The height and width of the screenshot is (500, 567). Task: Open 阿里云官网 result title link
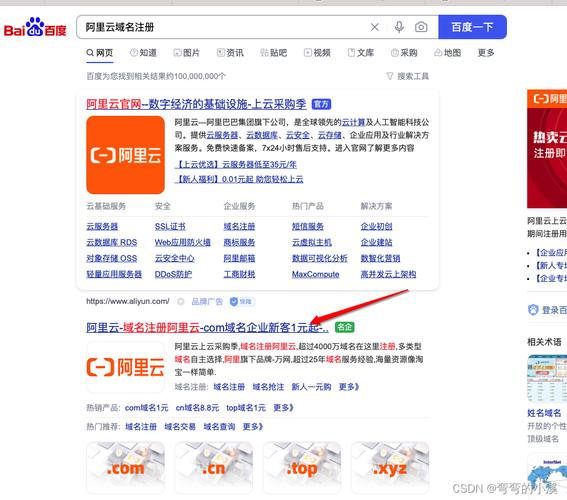196,104
